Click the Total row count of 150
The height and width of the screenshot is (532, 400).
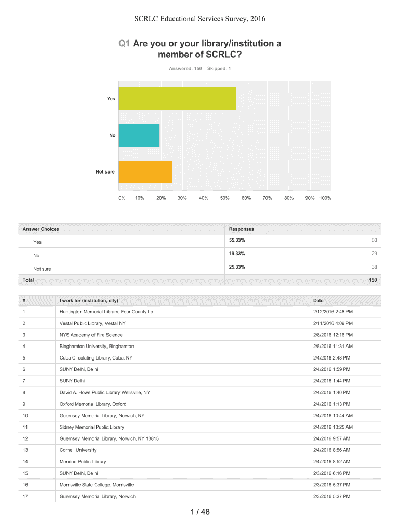pyautogui.click(x=372, y=280)
